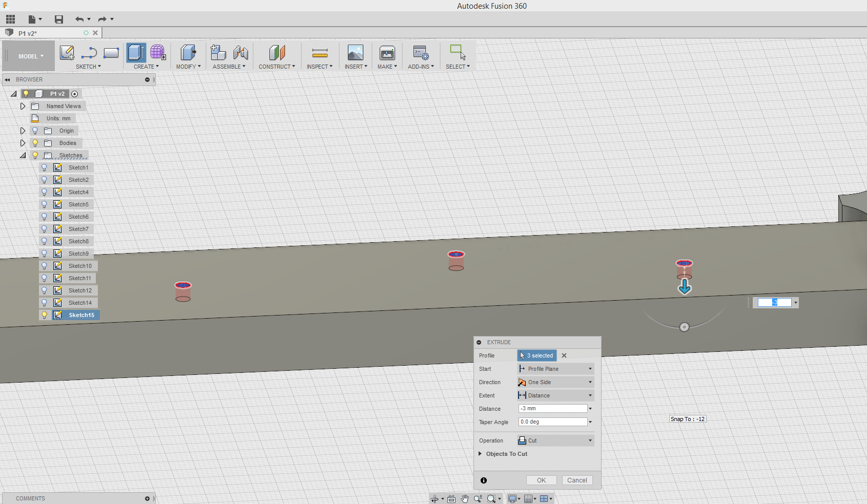Expand the Origin folder
This screenshot has height=504, width=867.
23,131
